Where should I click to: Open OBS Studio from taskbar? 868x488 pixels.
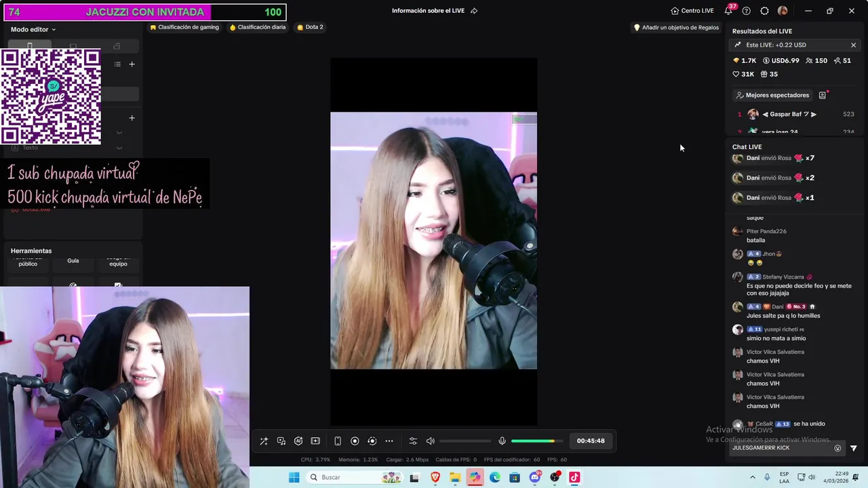(x=555, y=477)
